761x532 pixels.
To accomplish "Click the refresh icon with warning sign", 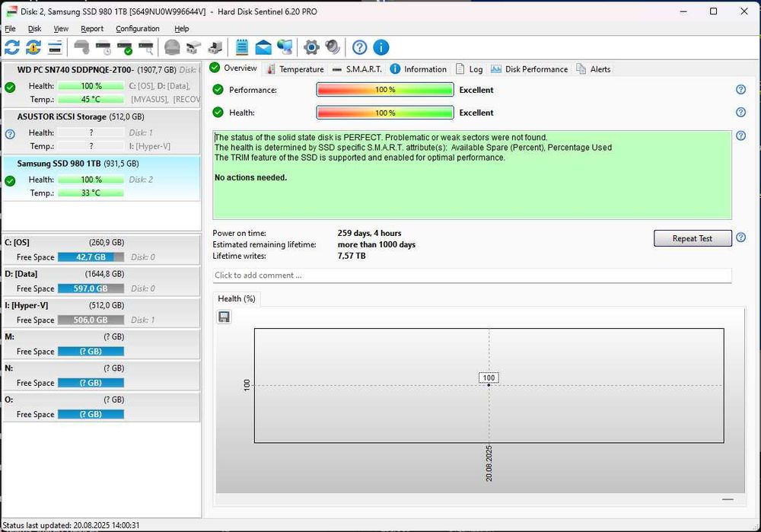I will 33,47.
